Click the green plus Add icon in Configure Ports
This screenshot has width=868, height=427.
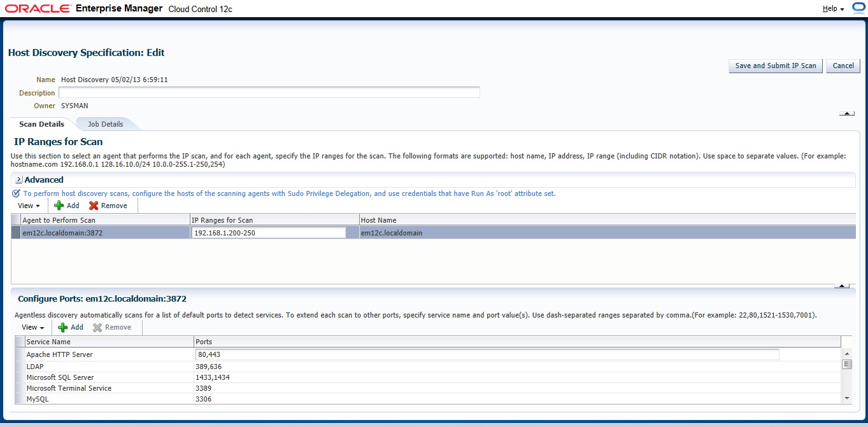click(x=63, y=327)
